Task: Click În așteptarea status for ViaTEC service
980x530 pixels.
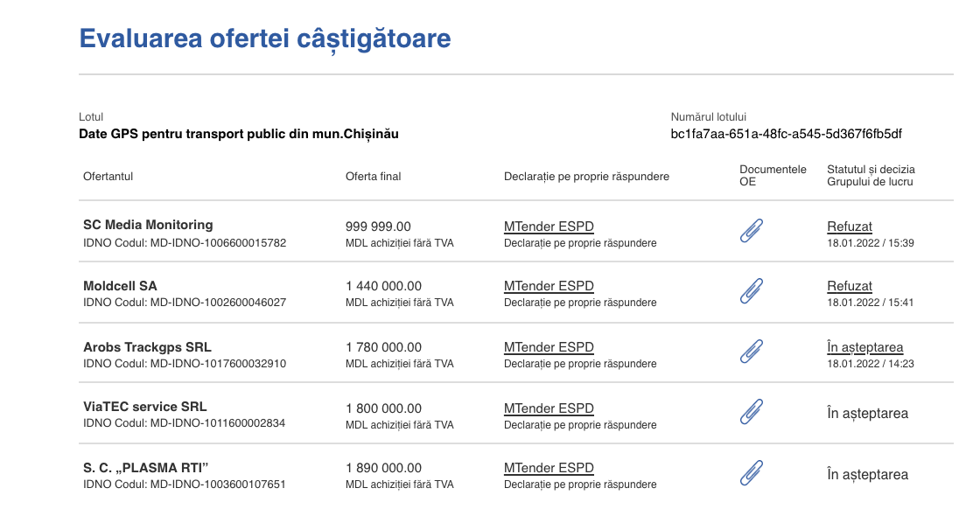Action: tap(867, 414)
